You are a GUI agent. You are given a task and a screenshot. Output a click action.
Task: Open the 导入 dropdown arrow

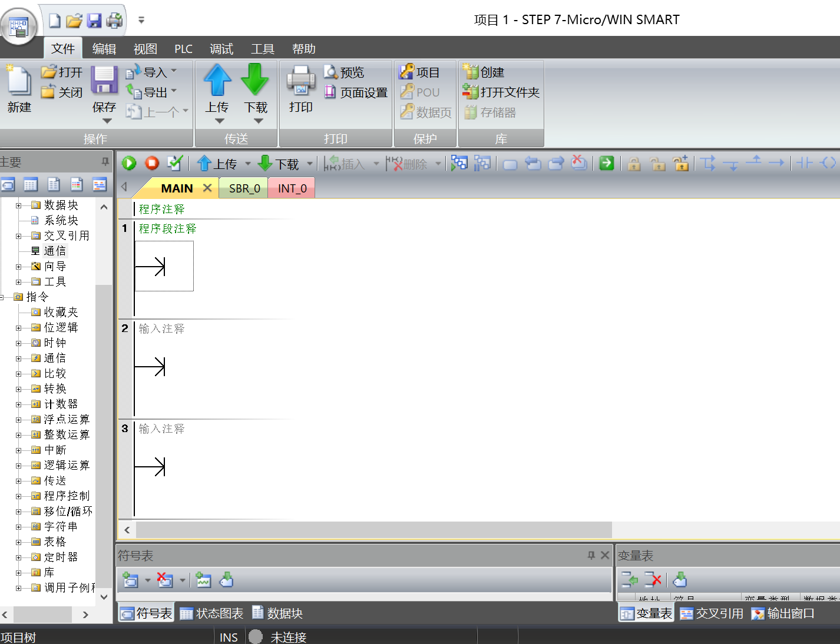point(174,71)
